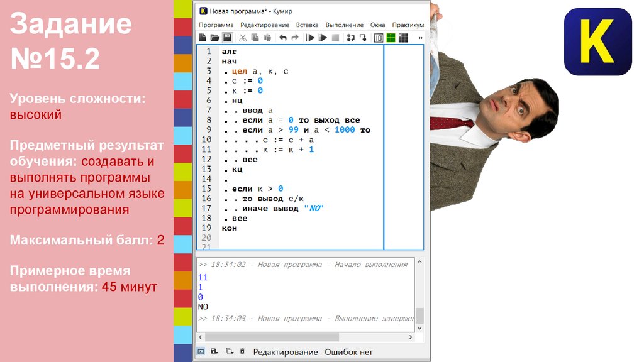
Task: Click the code line 'ввод а'
Action: [257, 111]
